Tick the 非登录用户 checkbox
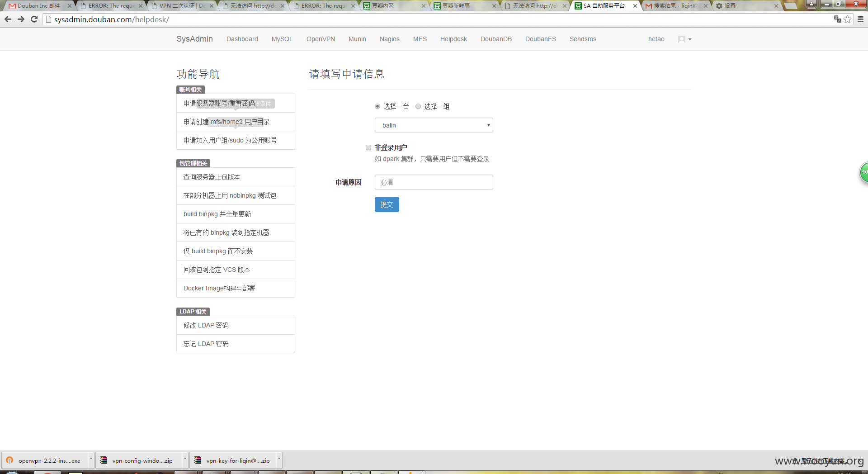 pyautogui.click(x=368, y=147)
